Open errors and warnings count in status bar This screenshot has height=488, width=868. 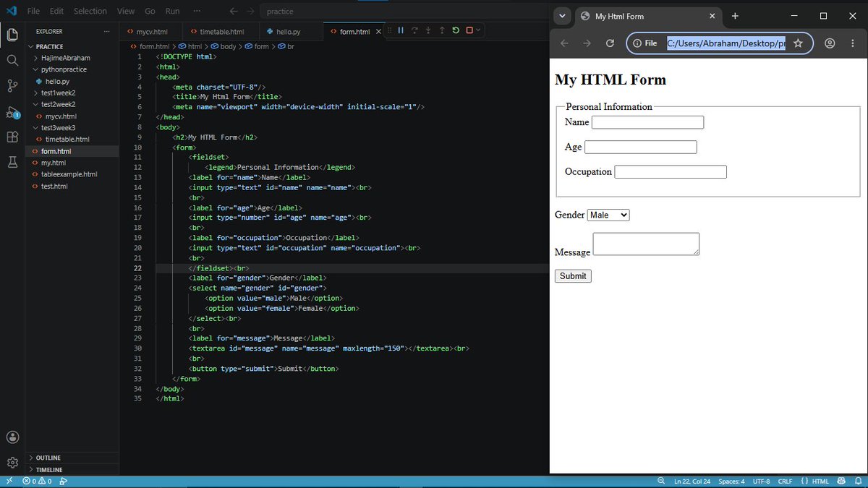click(x=38, y=481)
